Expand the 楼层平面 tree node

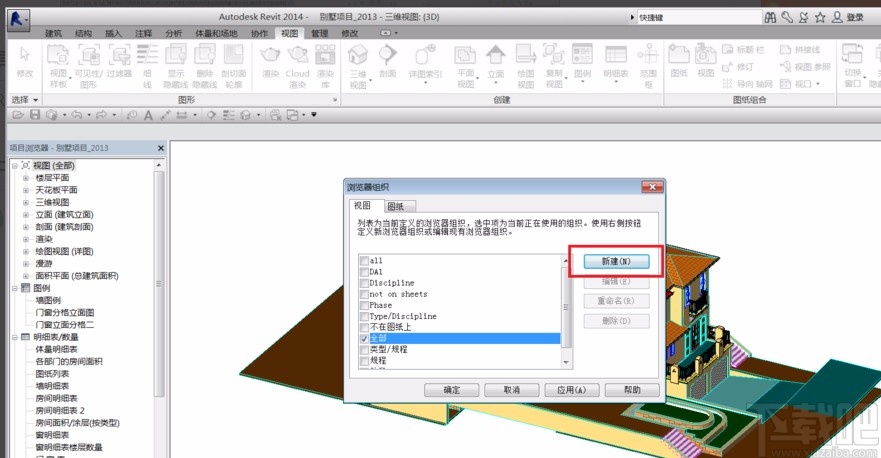click(x=27, y=177)
